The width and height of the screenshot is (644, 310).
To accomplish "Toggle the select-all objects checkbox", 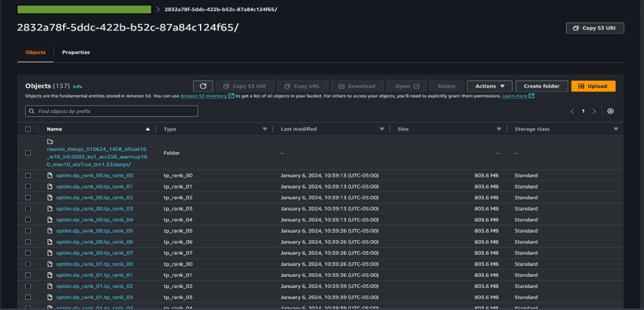I will click(x=28, y=129).
